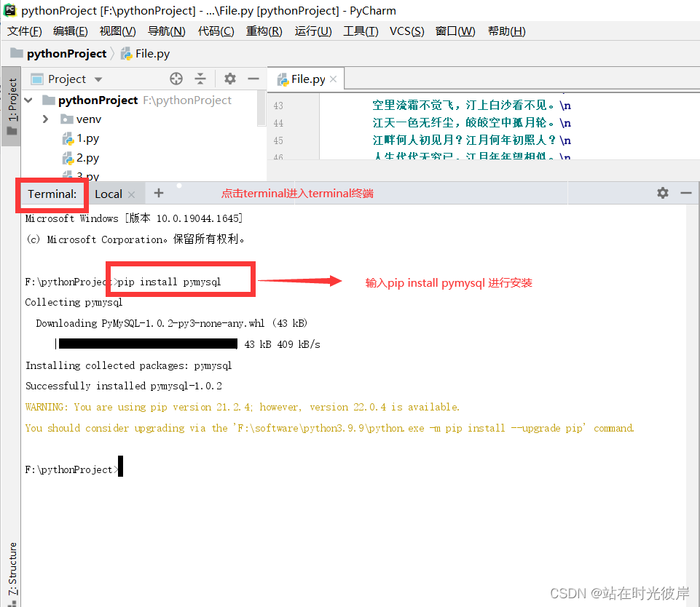This screenshot has width=700, height=607.
Task: Select venv folder in project tree
Action: pyautogui.click(x=88, y=119)
